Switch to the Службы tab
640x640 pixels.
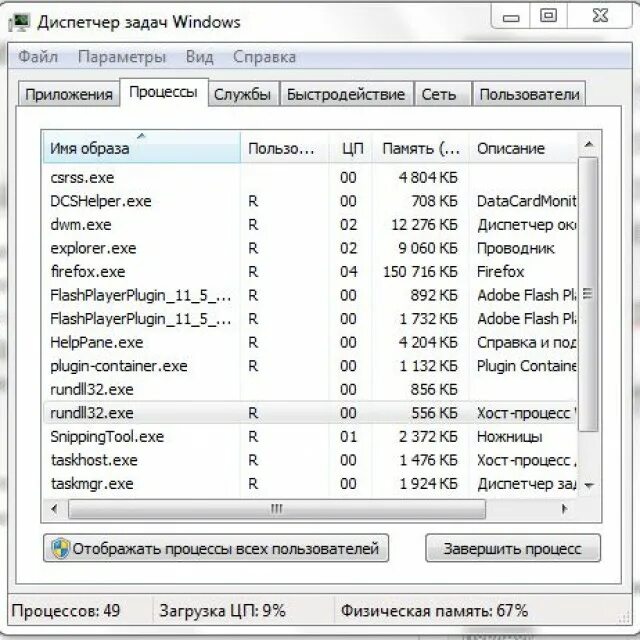[x=242, y=94]
